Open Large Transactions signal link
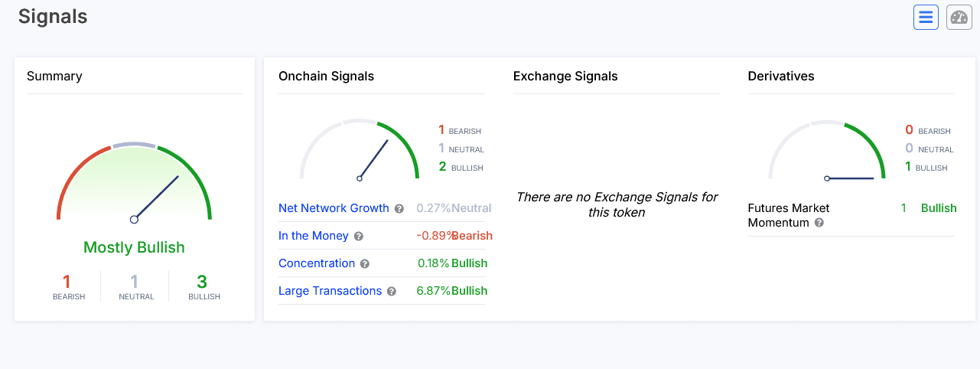This screenshot has height=369, width=980. pos(330,291)
